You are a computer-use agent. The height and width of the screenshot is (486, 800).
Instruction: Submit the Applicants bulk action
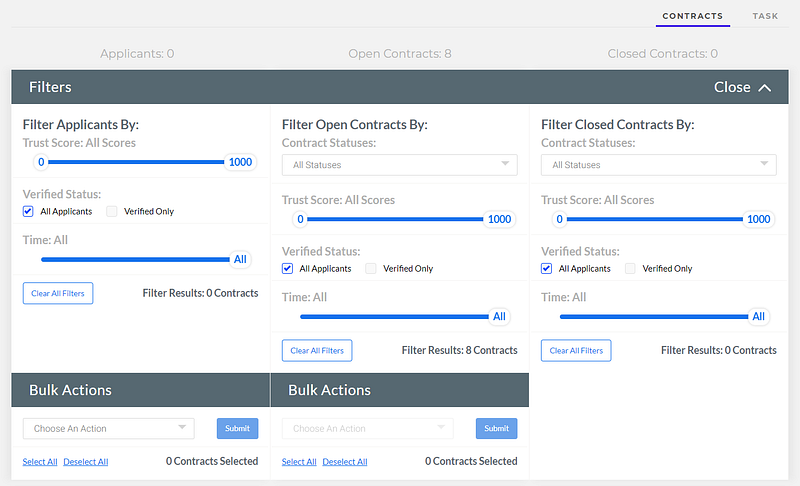[237, 428]
